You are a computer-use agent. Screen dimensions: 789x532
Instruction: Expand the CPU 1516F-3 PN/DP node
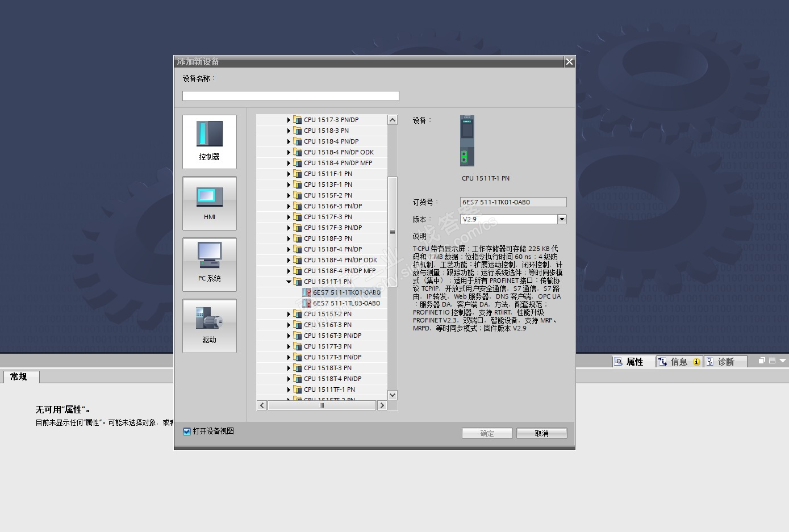tap(289, 206)
